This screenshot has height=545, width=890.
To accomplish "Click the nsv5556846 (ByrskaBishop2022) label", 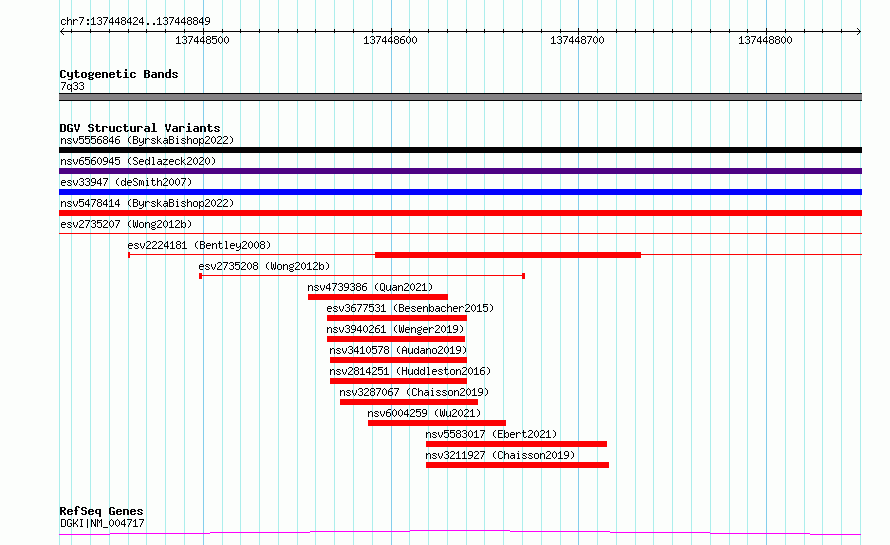I will tap(147, 140).
